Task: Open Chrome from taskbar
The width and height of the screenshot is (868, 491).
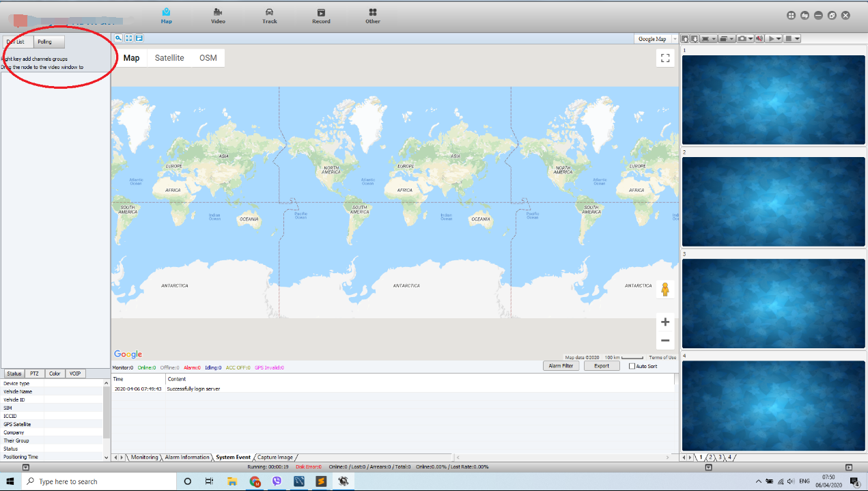Action: click(x=255, y=481)
